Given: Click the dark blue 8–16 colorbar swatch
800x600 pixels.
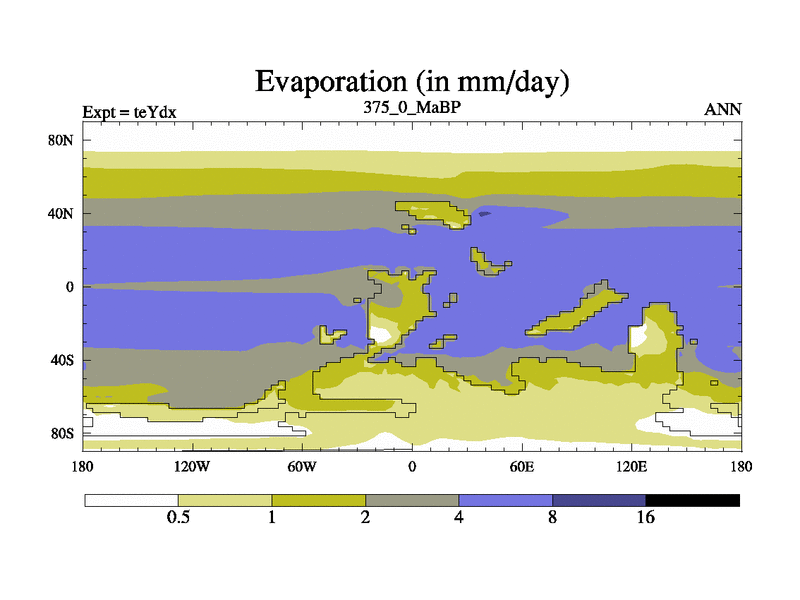Looking at the screenshot, I should 599,499.
